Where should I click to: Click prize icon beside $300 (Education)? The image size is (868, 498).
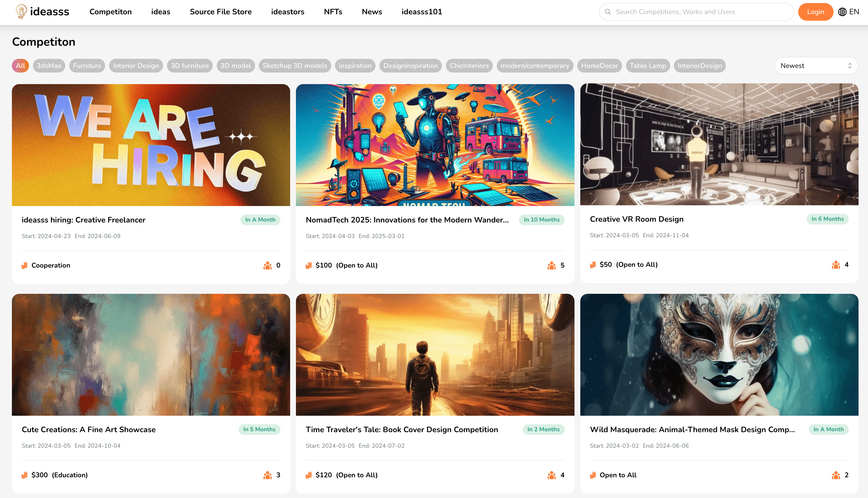(x=25, y=475)
